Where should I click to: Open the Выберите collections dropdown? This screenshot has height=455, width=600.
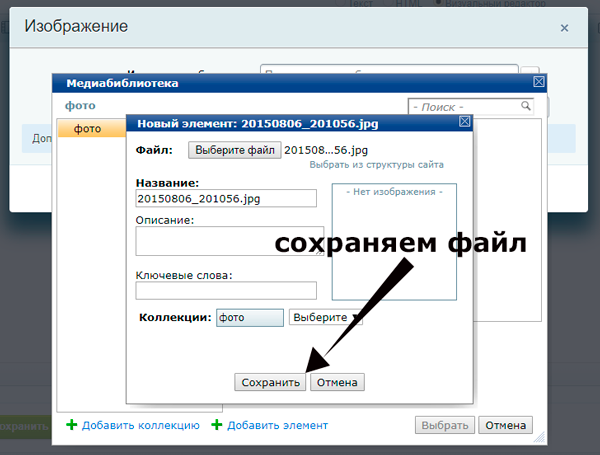(326, 317)
